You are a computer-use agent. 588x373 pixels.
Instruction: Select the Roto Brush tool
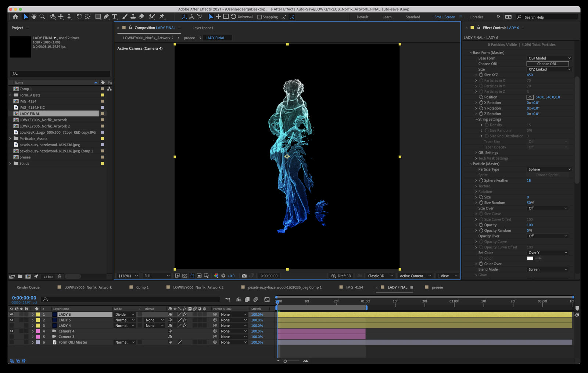point(152,17)
